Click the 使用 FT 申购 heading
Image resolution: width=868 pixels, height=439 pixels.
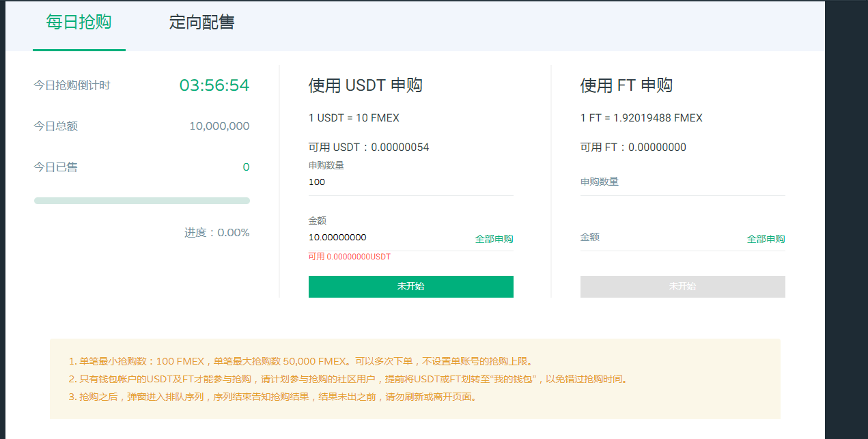pos(626,85)
